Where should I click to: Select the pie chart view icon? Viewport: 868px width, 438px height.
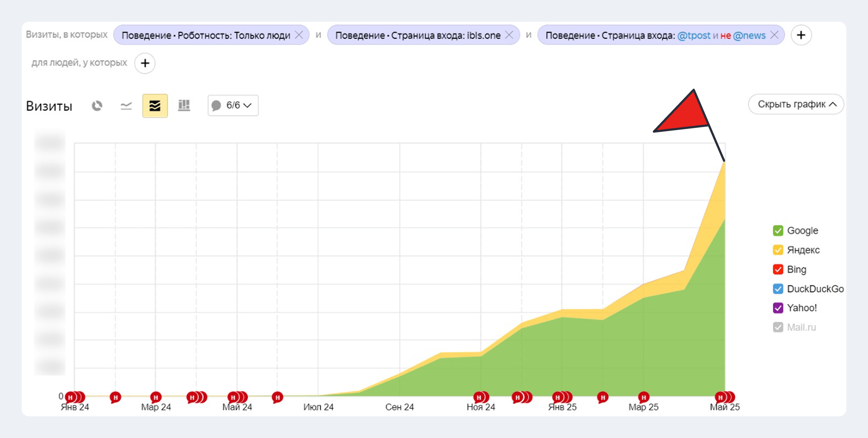pos(97,106)
